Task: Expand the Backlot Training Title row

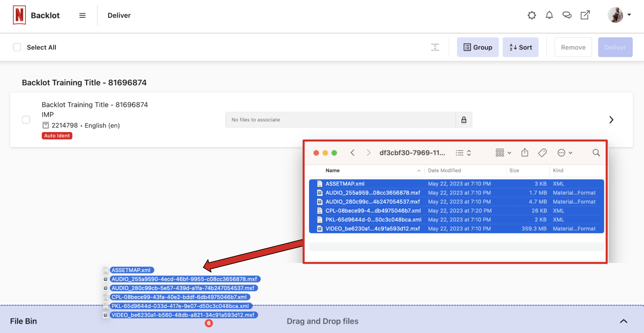Action: [x=611, y=119]
